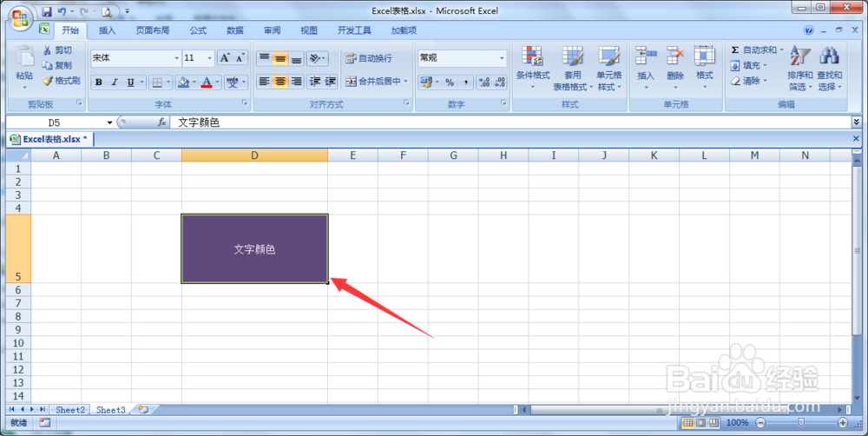Screen dimensions: 868x436
Task: Toggle Underline formatting
Action: (x=131, y=82)
